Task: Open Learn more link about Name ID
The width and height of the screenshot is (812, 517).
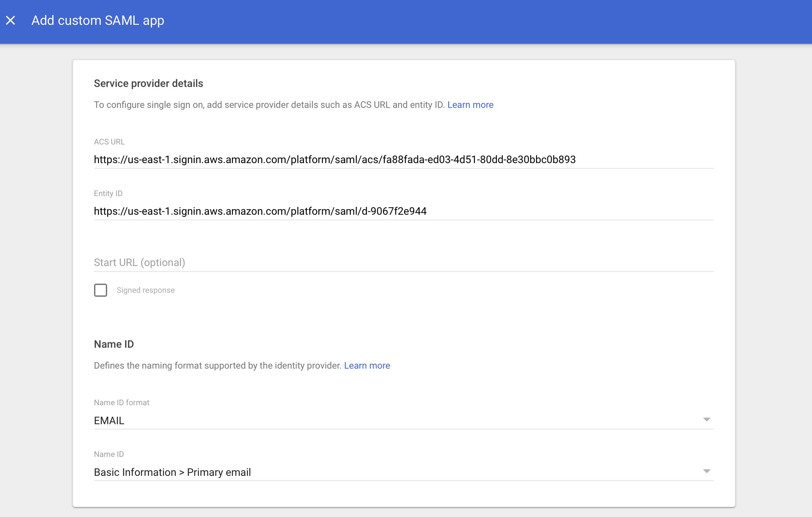Action: [367, 365]
